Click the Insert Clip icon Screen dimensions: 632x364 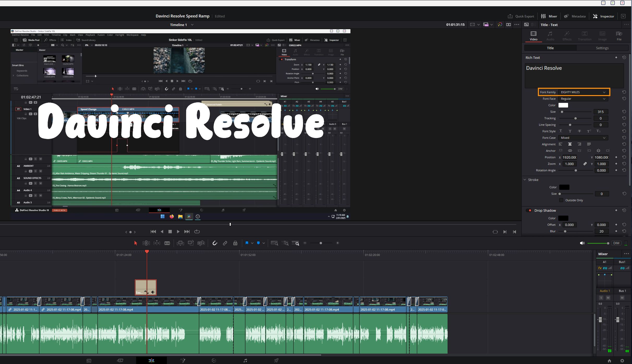pyautogui.click(x=180, y=243)
